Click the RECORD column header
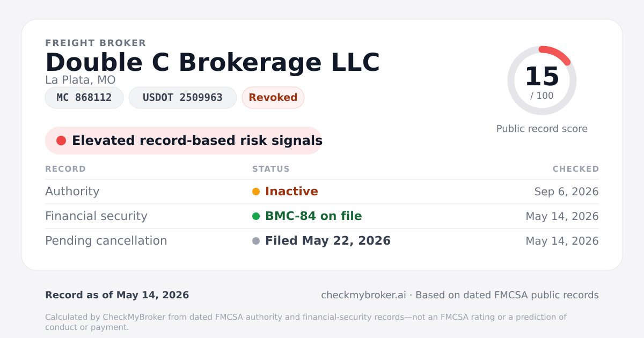Image resolution: width=644 pixels, height=338 pixels. coord(65,169)
